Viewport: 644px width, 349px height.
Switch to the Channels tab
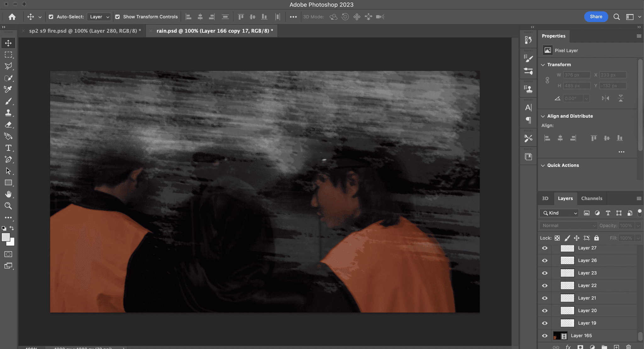(591, 198)
